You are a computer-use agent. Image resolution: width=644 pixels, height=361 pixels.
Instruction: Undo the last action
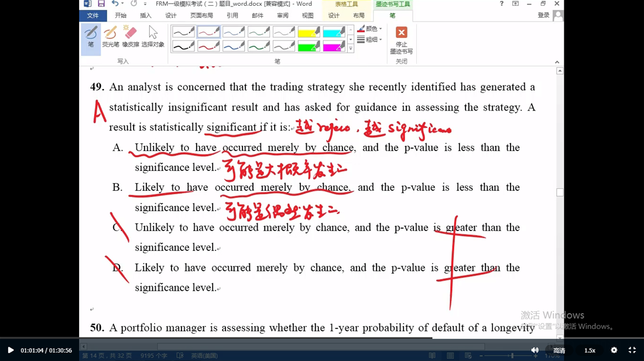pos(115,4)
